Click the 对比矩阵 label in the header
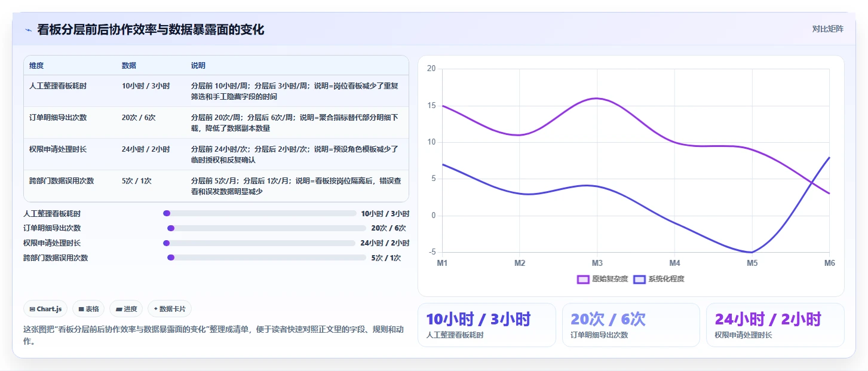The width and height of the screenshot is (868, 371). [x=827, y=29]
